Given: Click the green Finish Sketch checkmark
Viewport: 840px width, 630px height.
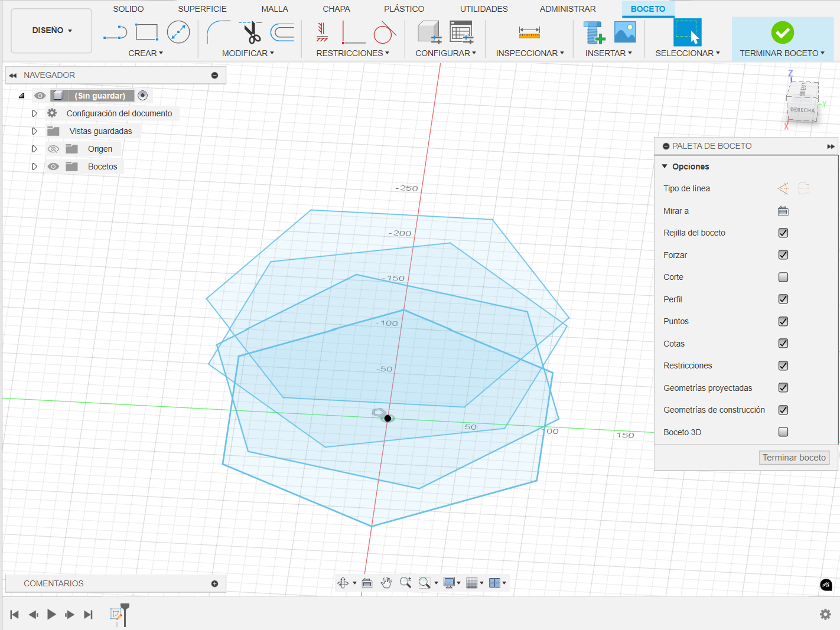Looking at the screenshot, I should (782, 32).
